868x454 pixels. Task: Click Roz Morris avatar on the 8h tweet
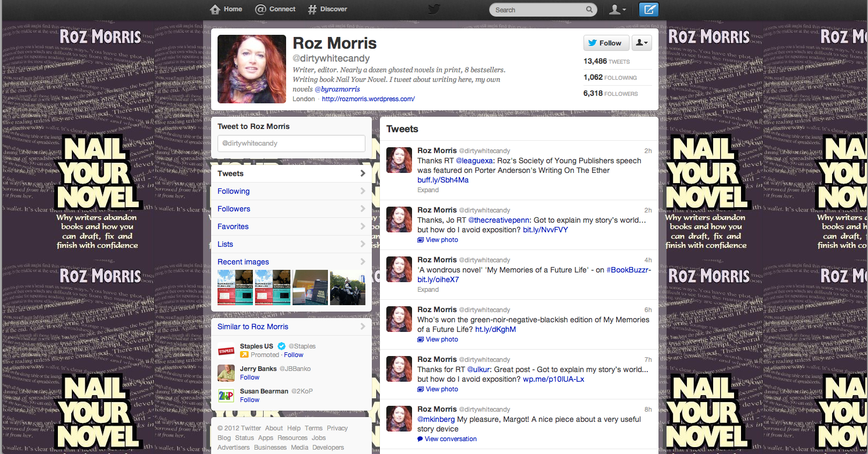(x=399, y=419)
